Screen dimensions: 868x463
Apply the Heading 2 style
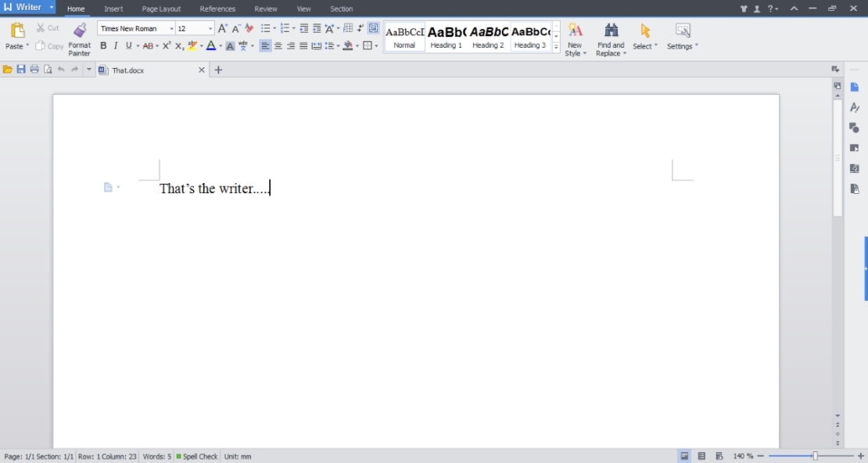(x=488, y=37)
